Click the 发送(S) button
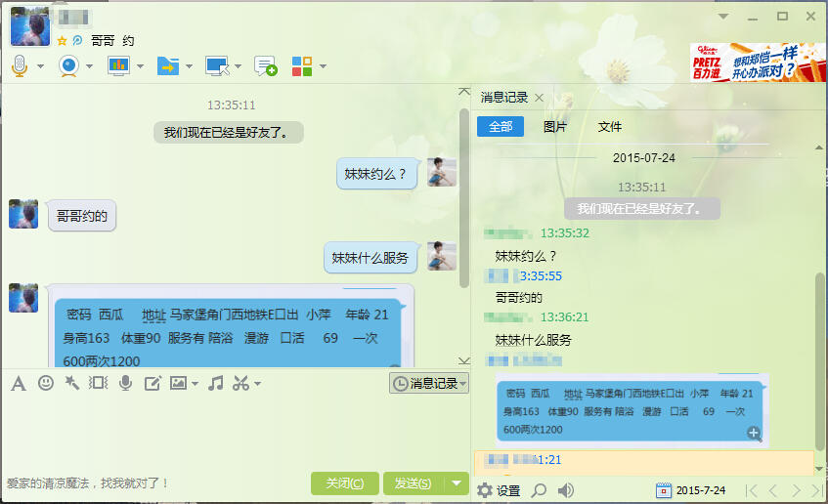 click(414, 483)
